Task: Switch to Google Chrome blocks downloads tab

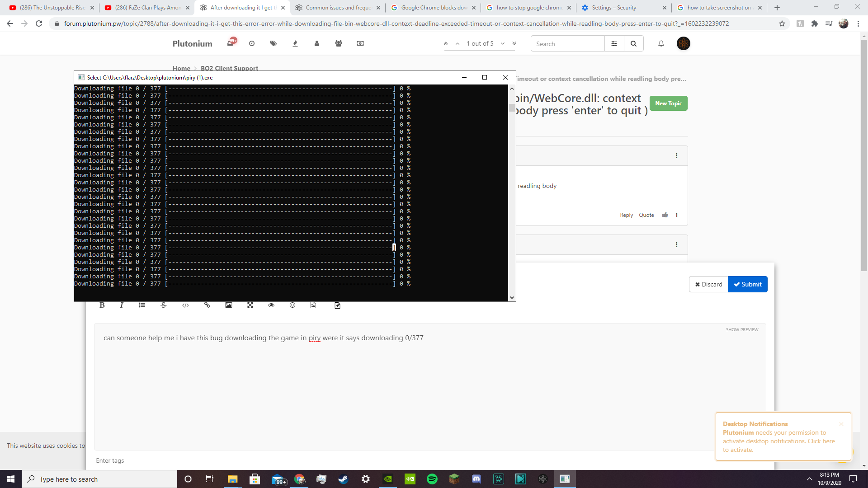Action: (434, 8)
